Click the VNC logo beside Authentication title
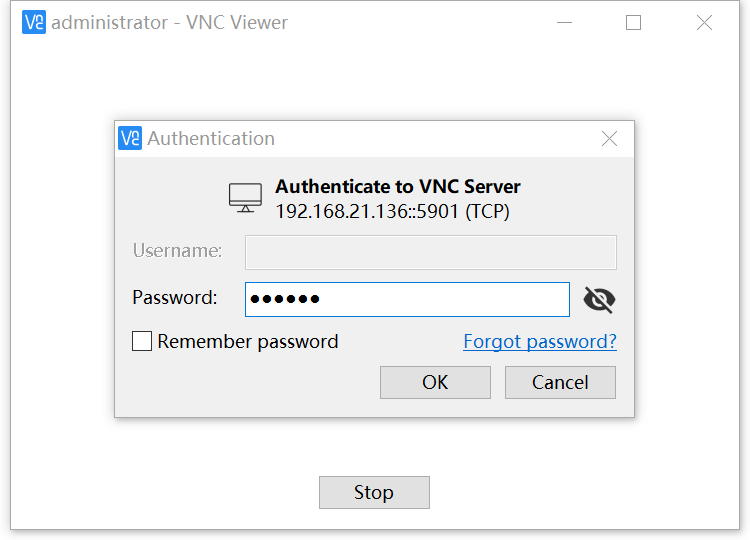 point(130,138)
